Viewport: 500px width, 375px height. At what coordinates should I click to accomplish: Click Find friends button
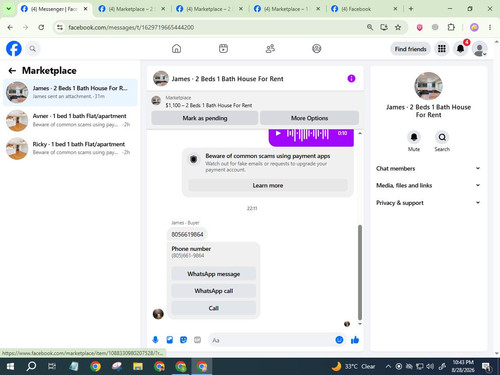(x=410, y=49)
